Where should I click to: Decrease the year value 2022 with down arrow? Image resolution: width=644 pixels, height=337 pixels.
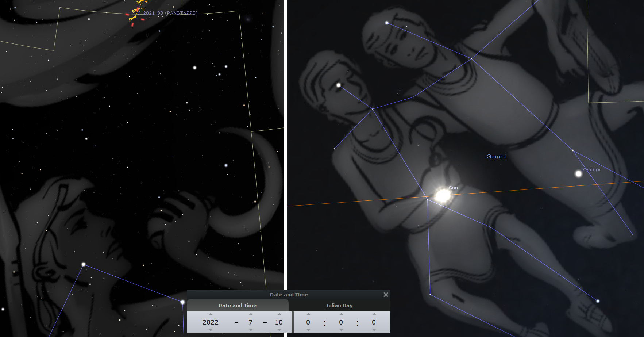click(x=211, y=330)
